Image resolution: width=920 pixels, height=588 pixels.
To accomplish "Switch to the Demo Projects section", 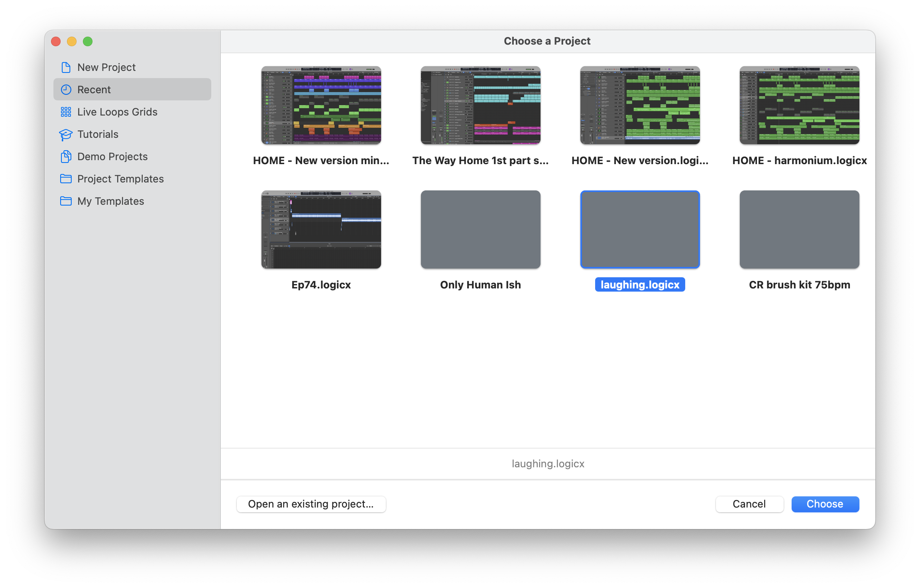I will pyautogui.click(x=112, y=157).
